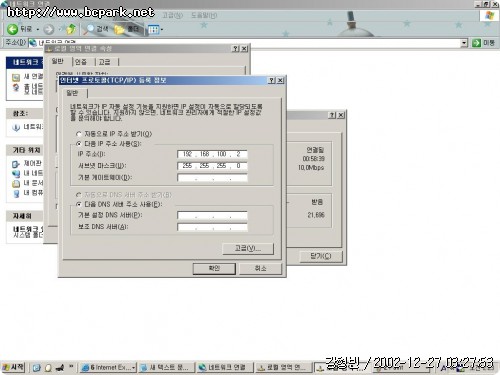Select 자동으로 IP 주소 받기 radio button
The image size is (500, 375).
[x=79, y=134]
